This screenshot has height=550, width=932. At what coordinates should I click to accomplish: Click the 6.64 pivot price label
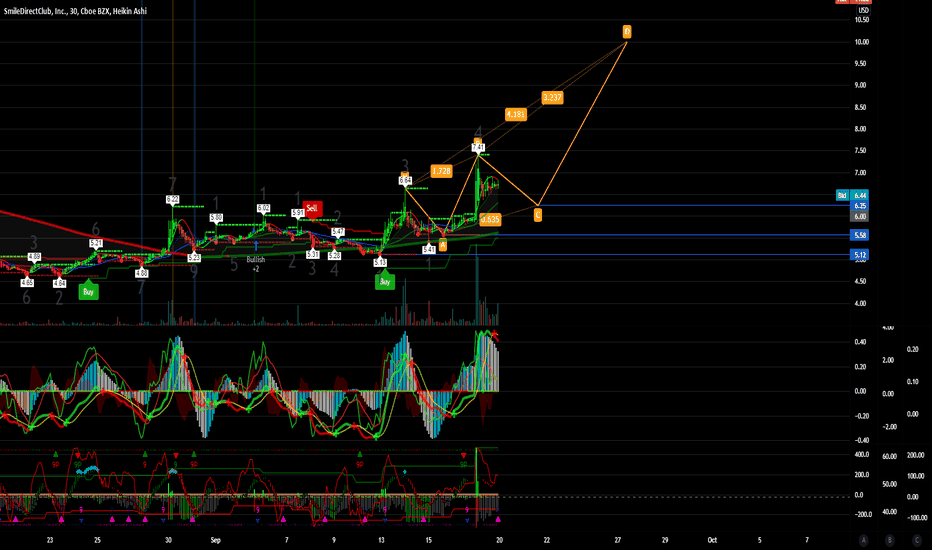(405, 180)
